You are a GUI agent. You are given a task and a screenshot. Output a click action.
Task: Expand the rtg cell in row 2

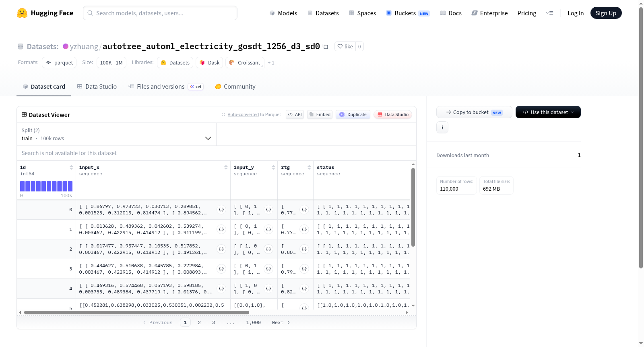304,249
